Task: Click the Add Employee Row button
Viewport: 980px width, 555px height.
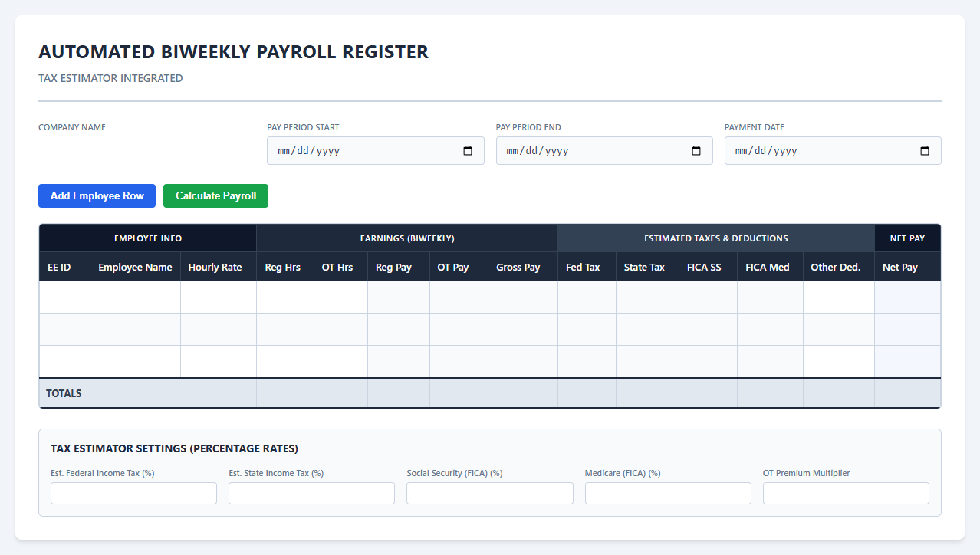Action: click(x=97, y=195)
